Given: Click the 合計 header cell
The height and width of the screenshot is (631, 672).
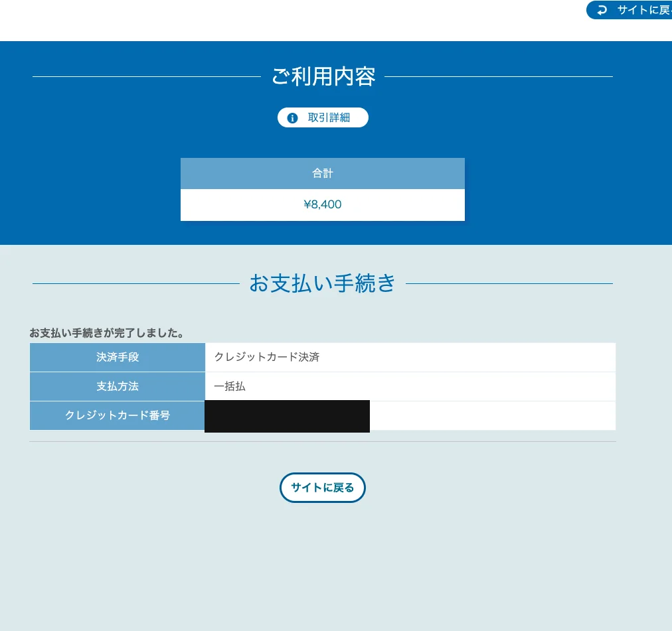Looking at the screenshot, I should point(322,173).
